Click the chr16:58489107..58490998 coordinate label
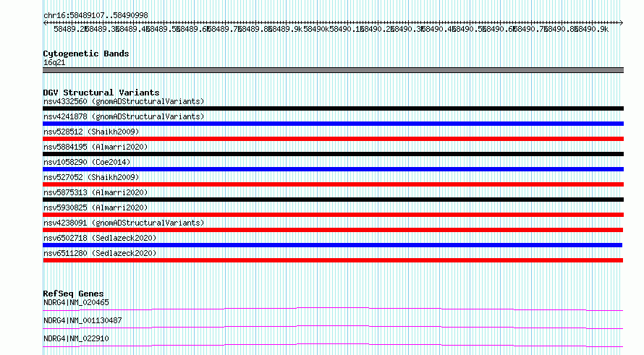644x355 pixels. coord(96,15)
